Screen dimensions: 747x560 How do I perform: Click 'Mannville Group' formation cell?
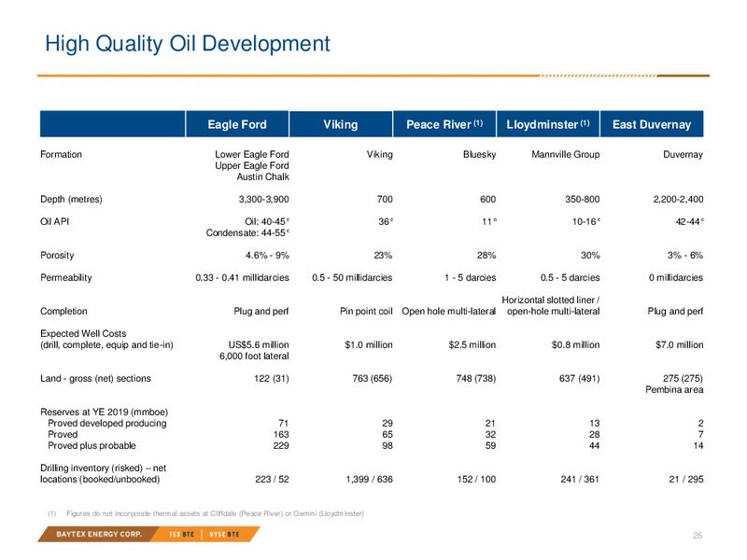pos(566,154)
